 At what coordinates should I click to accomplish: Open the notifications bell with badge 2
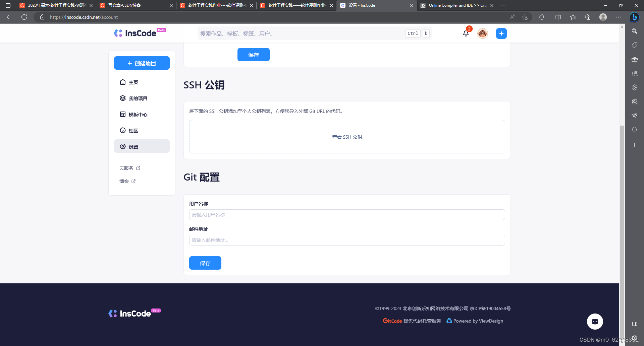[x=466, y=33]
